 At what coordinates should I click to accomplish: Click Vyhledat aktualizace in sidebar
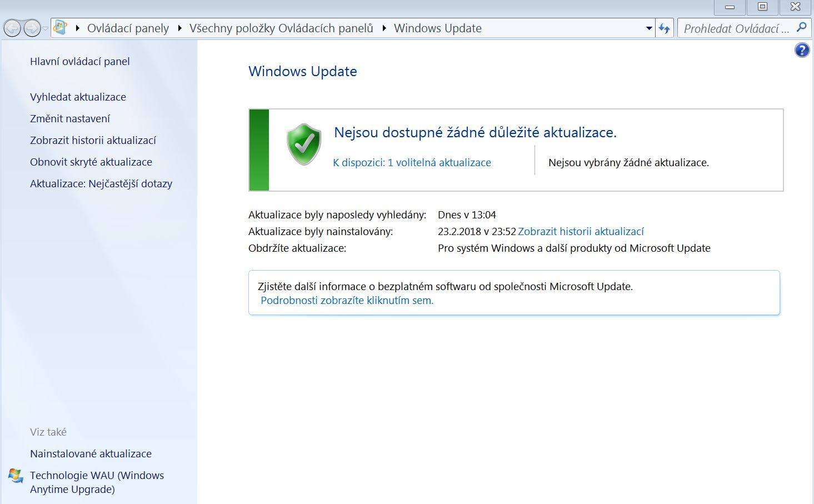pyautogui.click(x=78, y=97)
